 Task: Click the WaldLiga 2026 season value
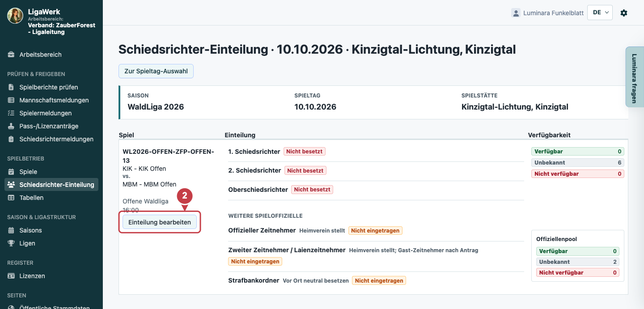[x=156, y=107]
